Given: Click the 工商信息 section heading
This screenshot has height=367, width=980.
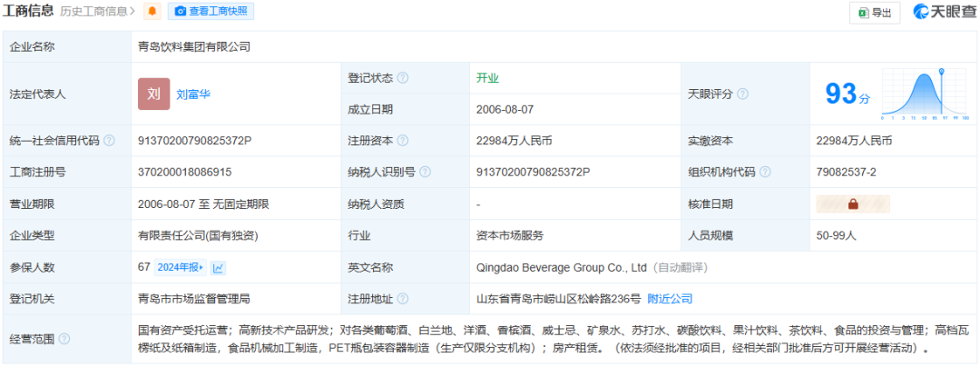Looking at the screenshot, I should tap(29, 11).
